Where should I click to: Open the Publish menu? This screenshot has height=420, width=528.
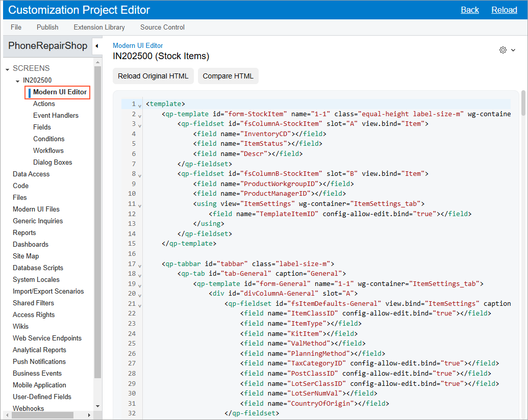click(x=47, y=28)
